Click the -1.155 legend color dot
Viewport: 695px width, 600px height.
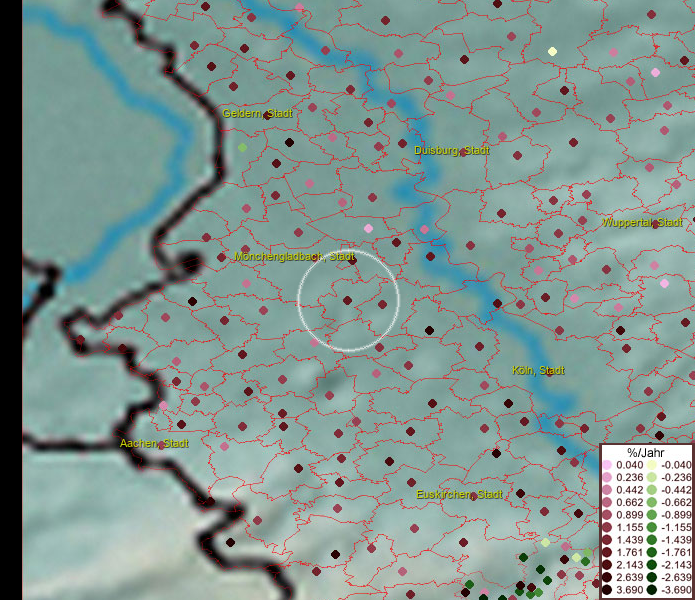click(652, 527)
